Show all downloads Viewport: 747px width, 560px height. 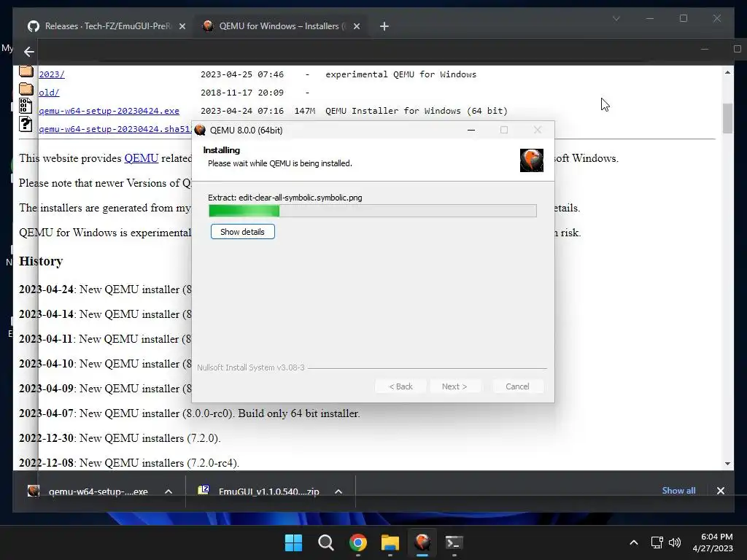tap(678, 491)
